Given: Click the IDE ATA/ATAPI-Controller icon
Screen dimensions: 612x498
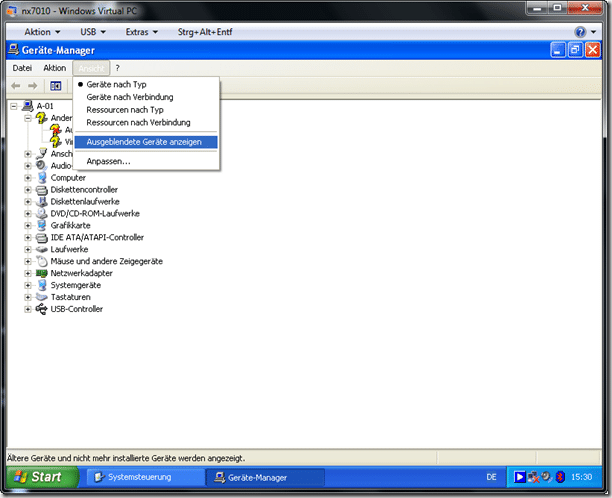Looking at the screenshot, I should (42, 237).
